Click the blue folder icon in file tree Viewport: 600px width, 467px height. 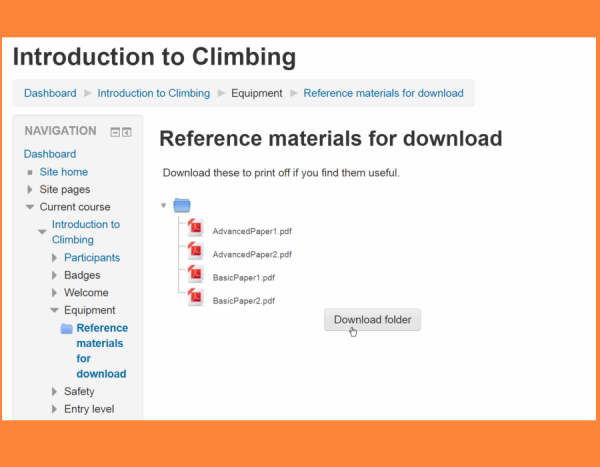point(181,206)
